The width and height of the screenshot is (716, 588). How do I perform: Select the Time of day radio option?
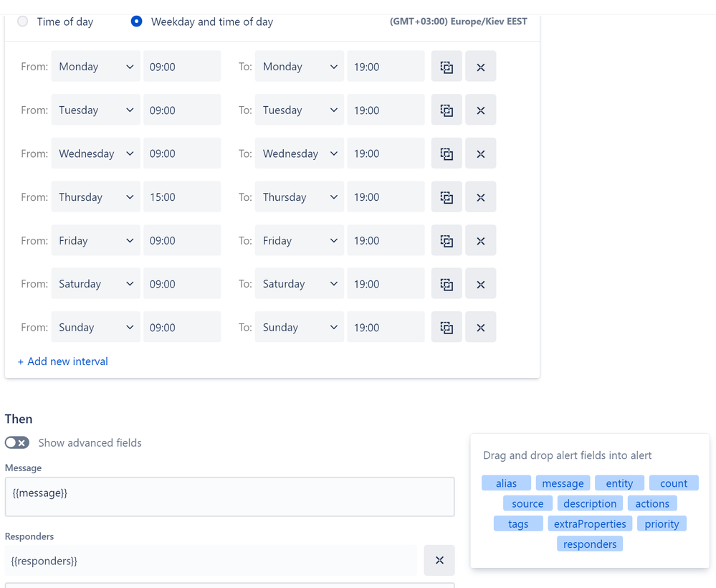coord(22,21)
